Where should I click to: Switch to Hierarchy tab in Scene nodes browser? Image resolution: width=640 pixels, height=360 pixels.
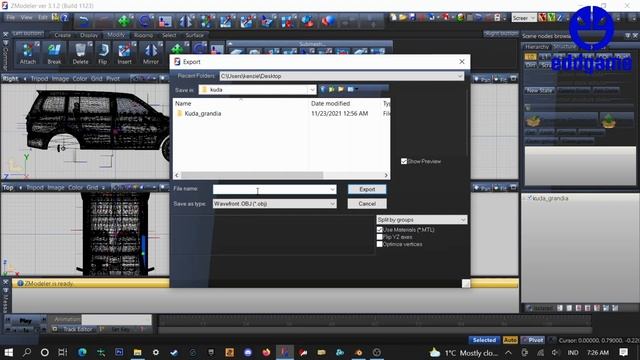(537, 47)
